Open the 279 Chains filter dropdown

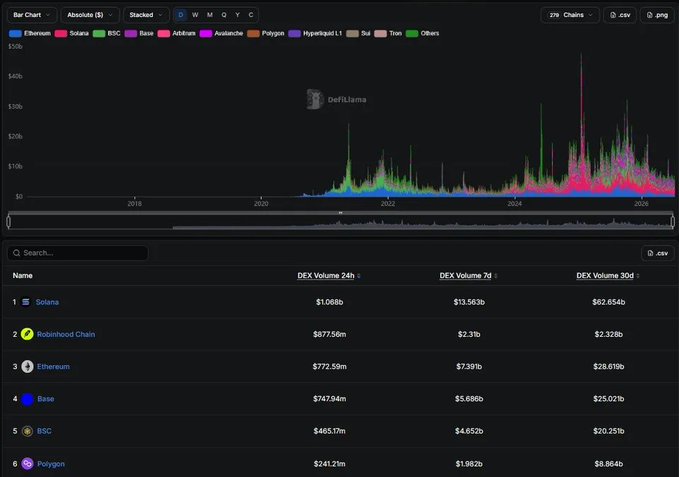click(x=570, y=15)
